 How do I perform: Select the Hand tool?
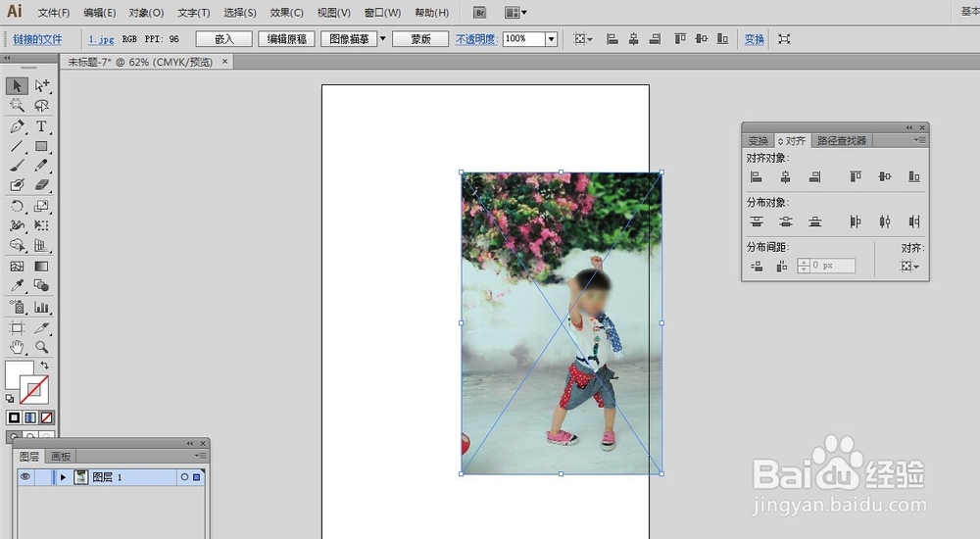point(17,346)
